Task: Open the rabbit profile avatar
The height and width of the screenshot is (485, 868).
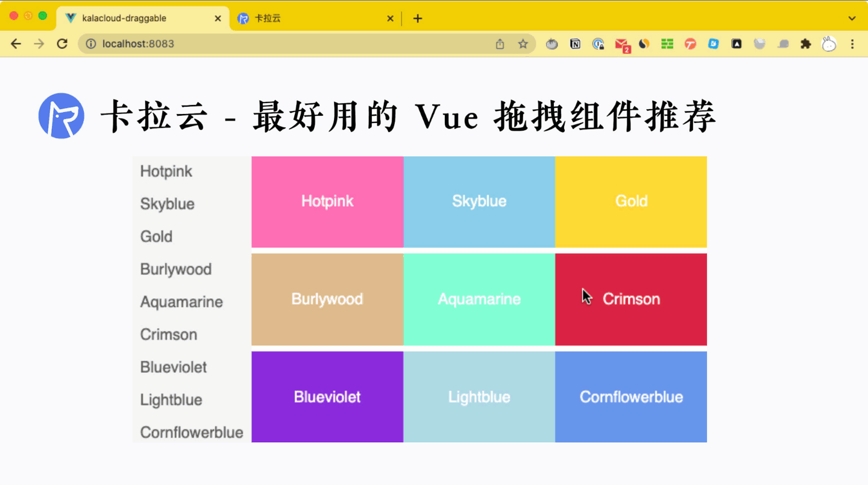Action: pos(829,43)
